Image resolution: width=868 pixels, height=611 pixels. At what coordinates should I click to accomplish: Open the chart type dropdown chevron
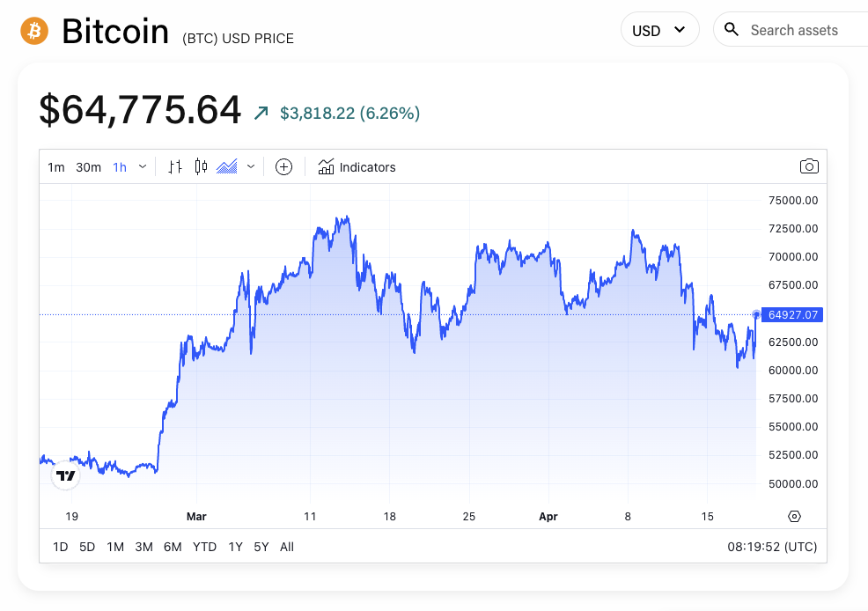[250, 166]
